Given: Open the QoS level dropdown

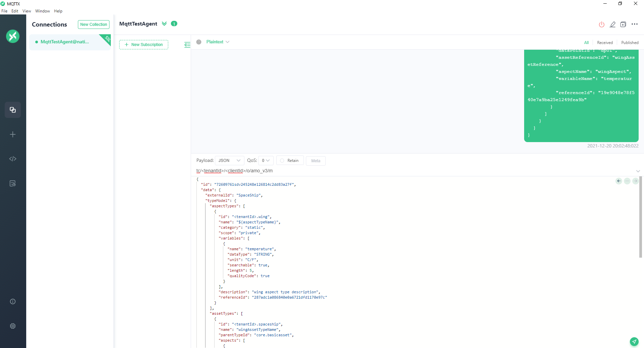Looking at the screenshot, I should 266,161.
